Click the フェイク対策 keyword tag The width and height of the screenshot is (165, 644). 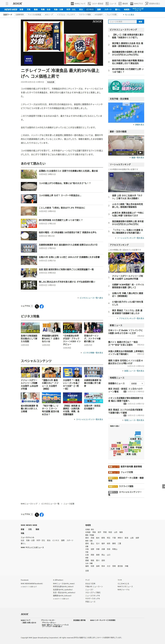pos(111,15)
